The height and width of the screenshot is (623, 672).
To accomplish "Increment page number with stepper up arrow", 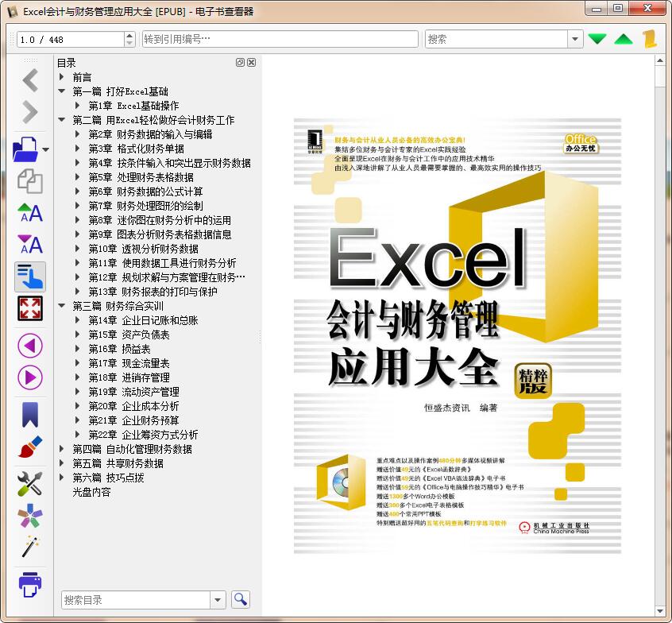I will tap(129, 36).
